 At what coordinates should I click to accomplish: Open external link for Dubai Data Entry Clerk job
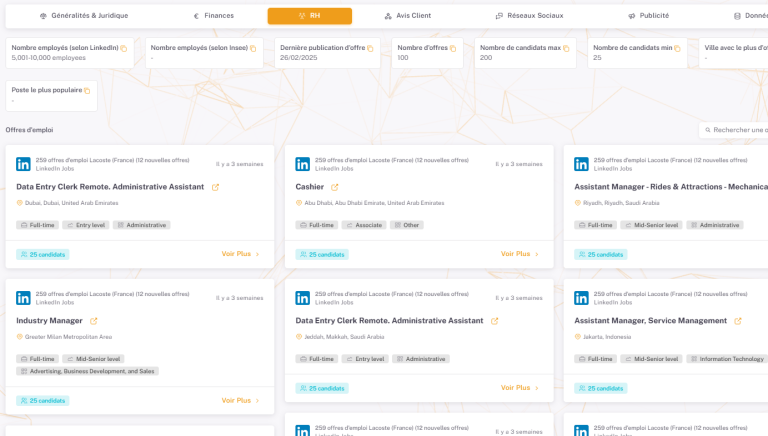tap(216, 187)
